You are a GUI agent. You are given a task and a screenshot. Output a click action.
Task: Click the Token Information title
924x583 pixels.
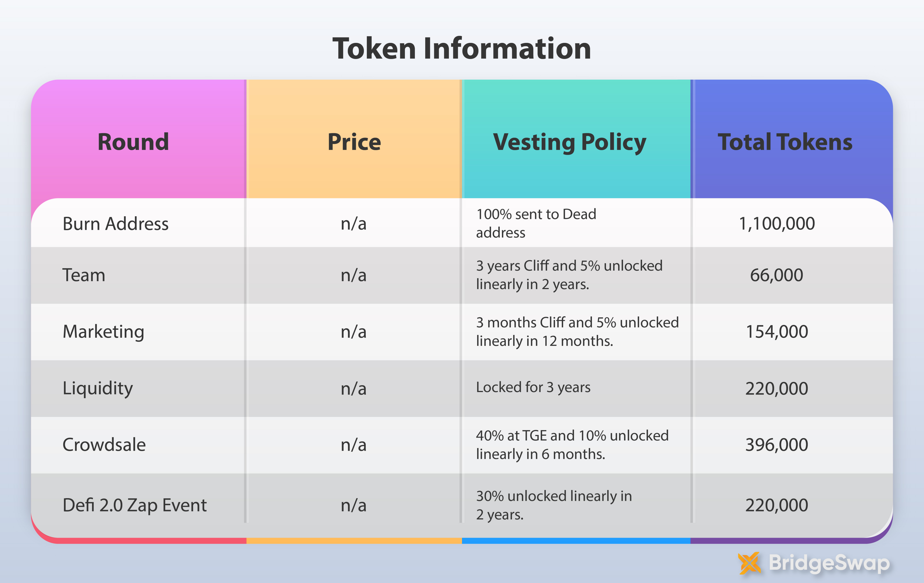click(462, 49)
